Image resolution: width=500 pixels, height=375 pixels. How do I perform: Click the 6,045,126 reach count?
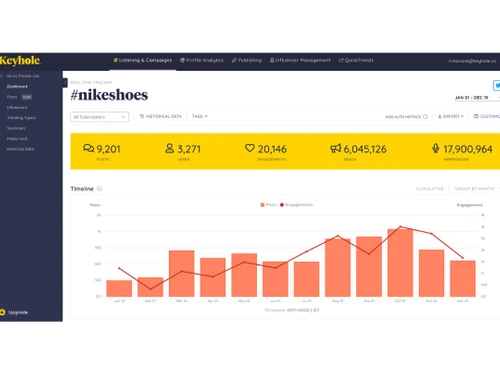(365, 149)
